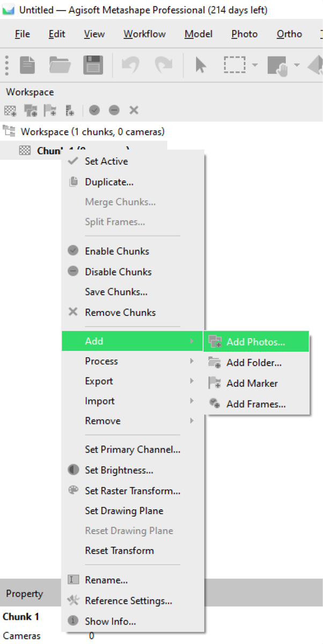Open the selection tool dropdown arrow
This screenshot has width=323, height=644.
click(255, 65)
